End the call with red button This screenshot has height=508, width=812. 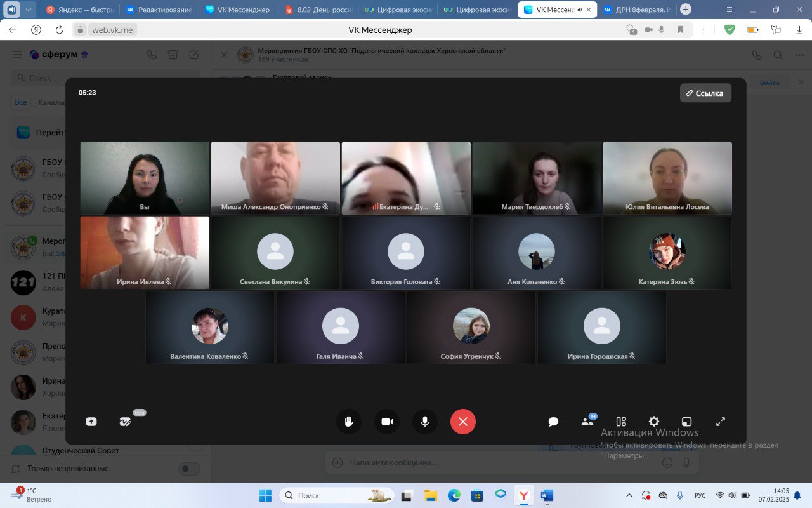click(x=463, y=422)
